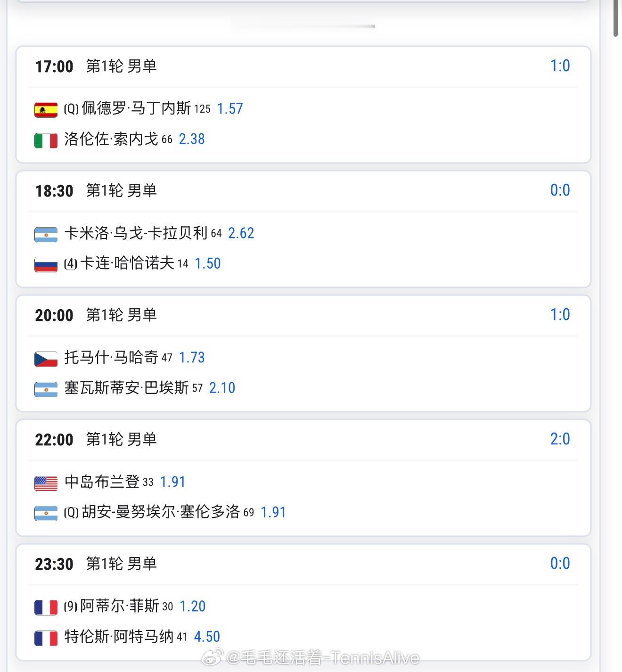Click Russia flag beside 卡连·哈恰诺夫

(46, 264)
